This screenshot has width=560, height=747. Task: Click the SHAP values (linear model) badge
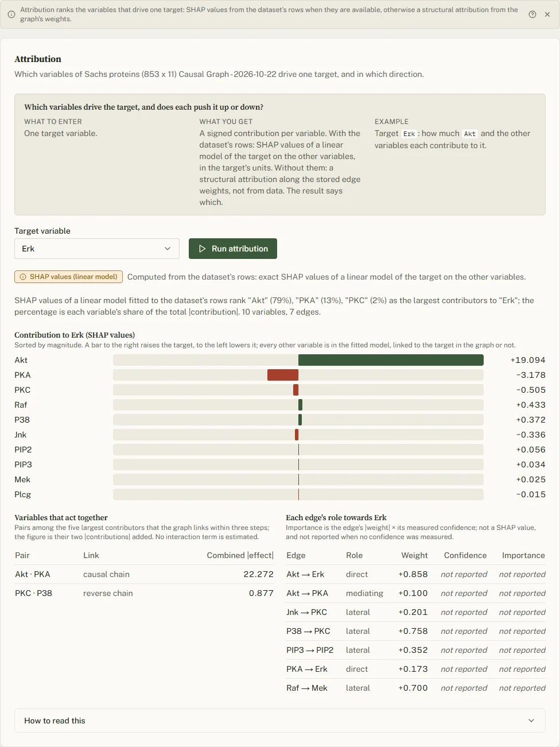(x=68, y=277)
